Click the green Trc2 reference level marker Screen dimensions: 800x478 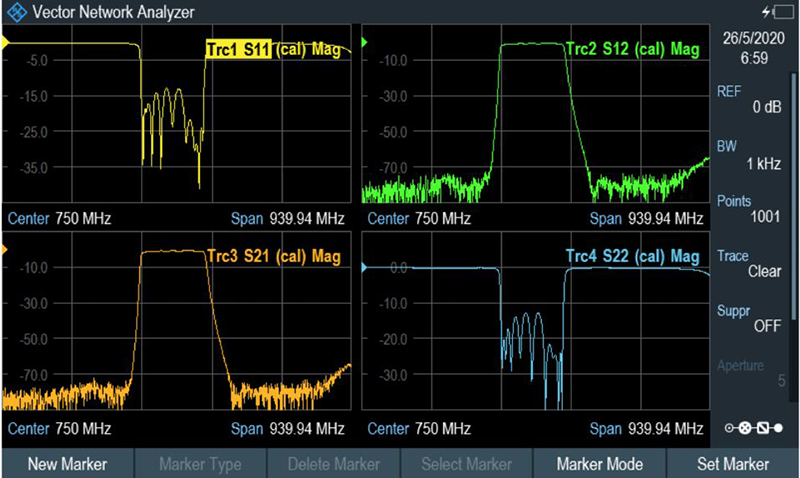coord(364,43)
